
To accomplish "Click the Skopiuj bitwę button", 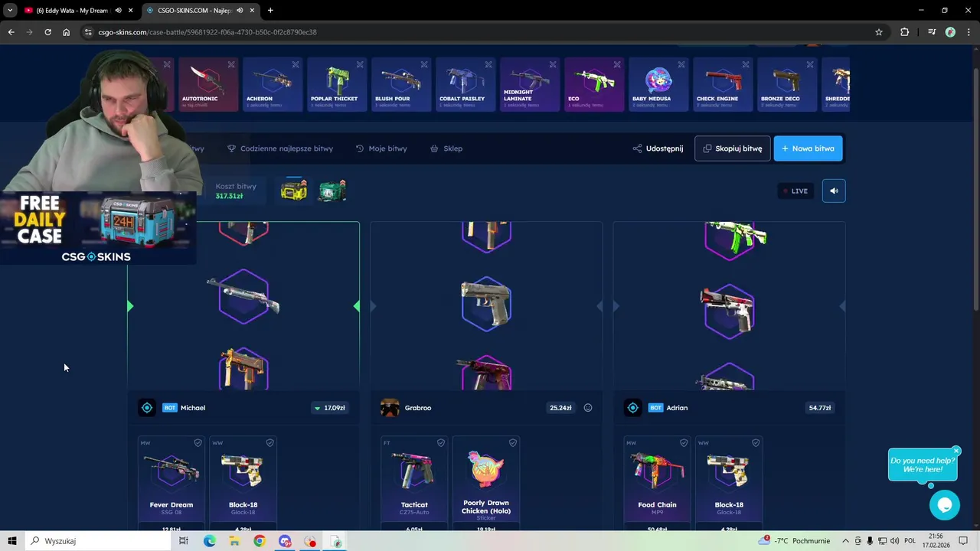I will [x=733, y=148].
